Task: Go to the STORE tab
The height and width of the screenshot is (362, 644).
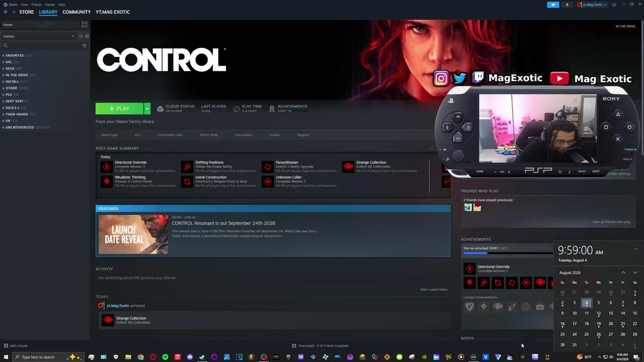Action: pyautogui.click(x=26, y=12)
